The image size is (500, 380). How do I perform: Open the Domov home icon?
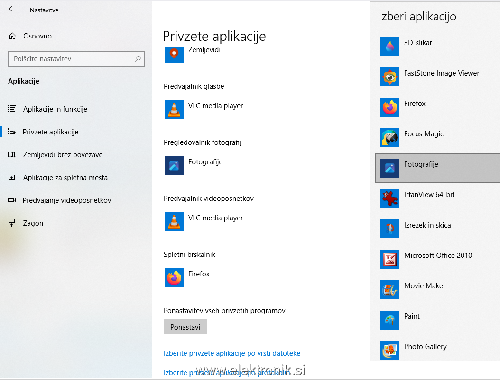point(12,36)
